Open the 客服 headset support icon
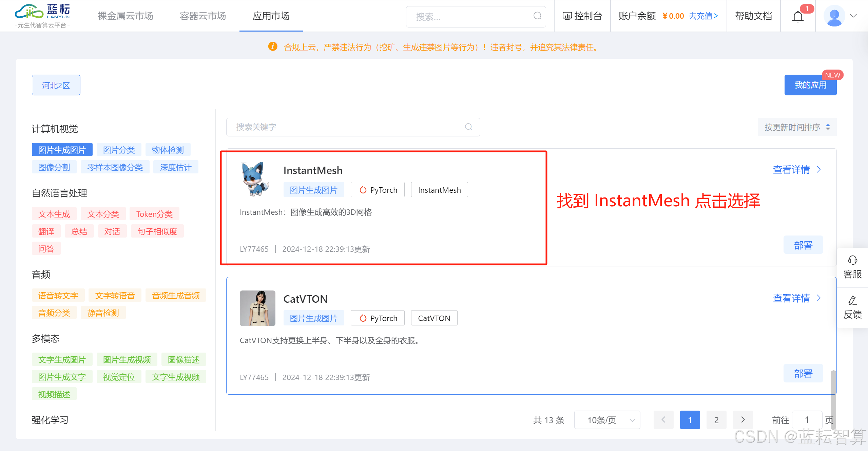This screenshot has height=451, width=868. click(x=852, y=260)
